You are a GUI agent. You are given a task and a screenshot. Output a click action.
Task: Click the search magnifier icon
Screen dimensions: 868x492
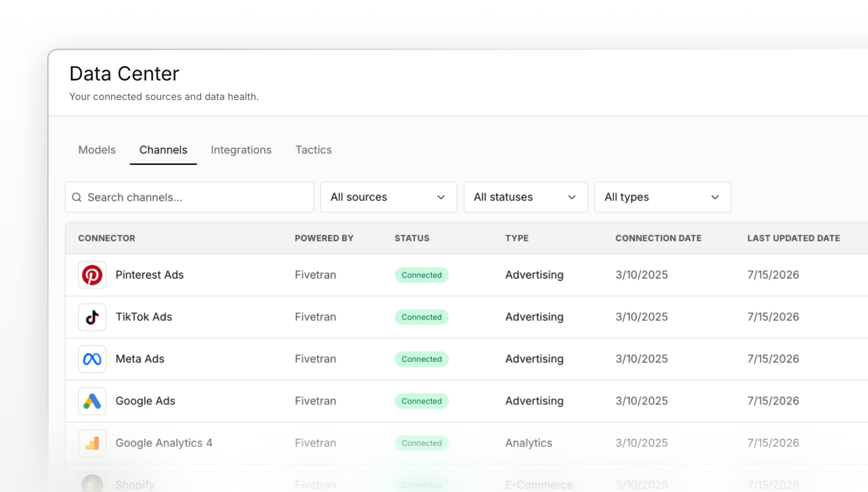(x=77, y=197)
